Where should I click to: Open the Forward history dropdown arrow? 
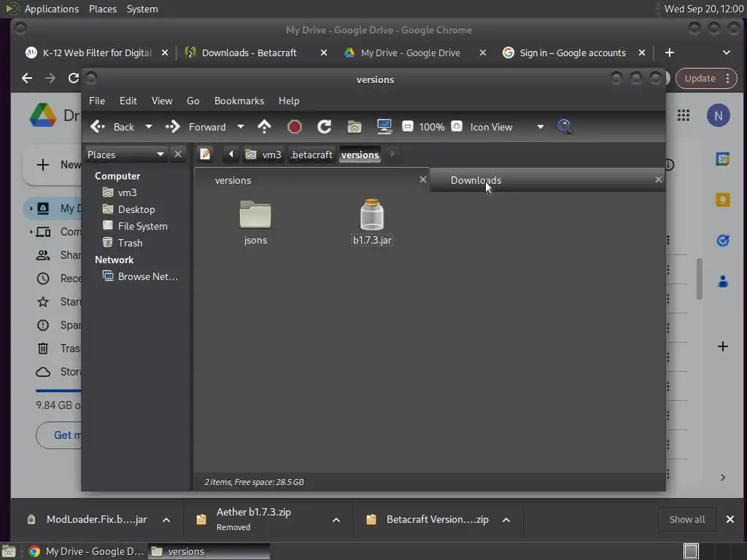point(241,127)
